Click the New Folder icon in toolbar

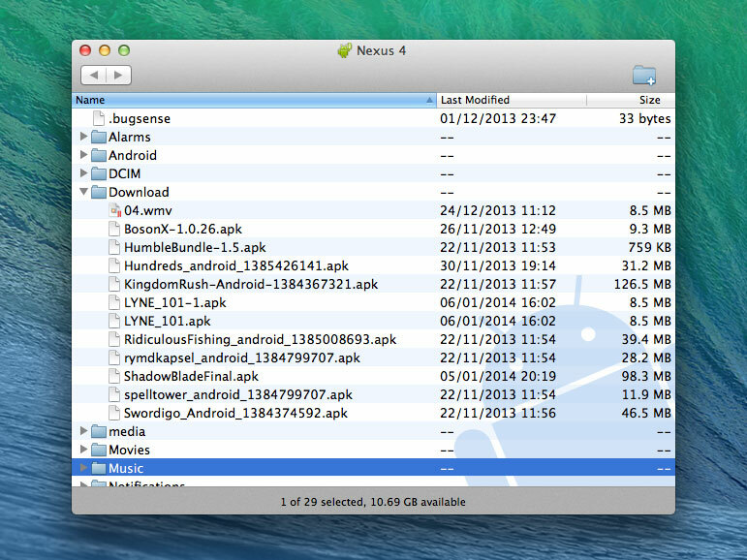(644, 76)
